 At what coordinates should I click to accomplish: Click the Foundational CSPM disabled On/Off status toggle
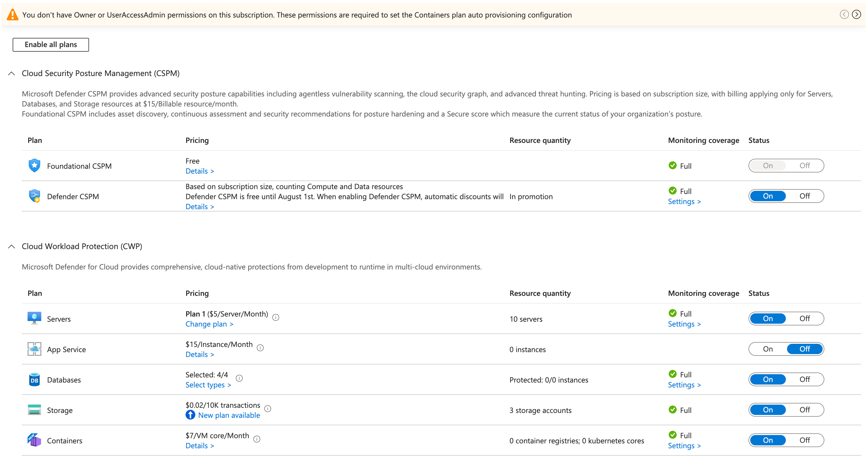[786, 165]
